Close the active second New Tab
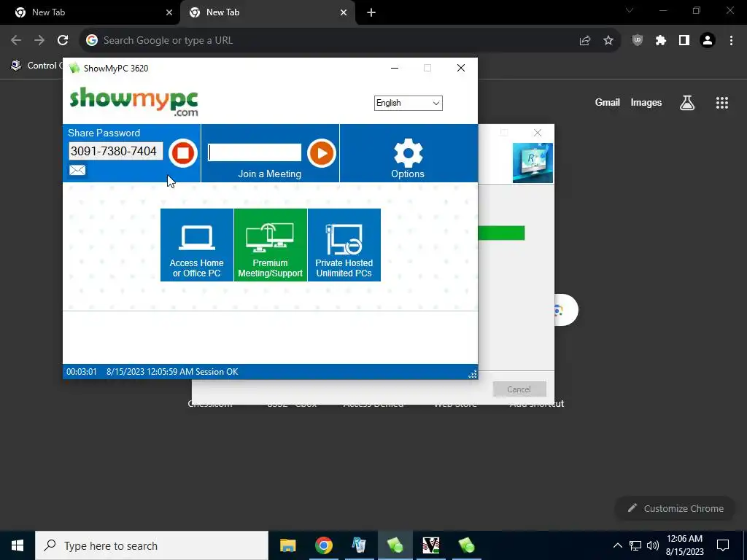 344,13
